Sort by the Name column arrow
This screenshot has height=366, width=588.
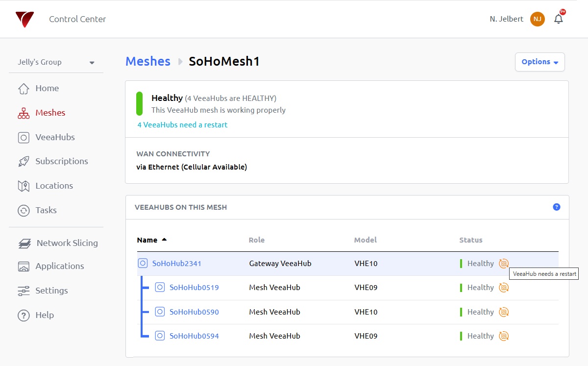(x=164, y=240)
